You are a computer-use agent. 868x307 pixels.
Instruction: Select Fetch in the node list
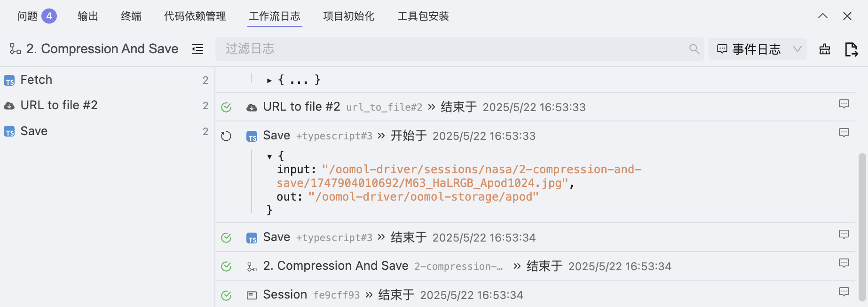coord(36,80)
